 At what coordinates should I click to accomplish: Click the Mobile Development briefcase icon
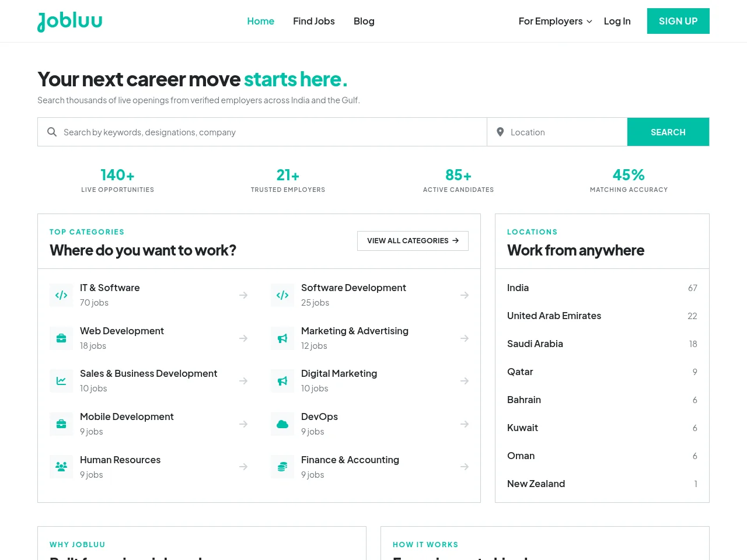(61, 424)
